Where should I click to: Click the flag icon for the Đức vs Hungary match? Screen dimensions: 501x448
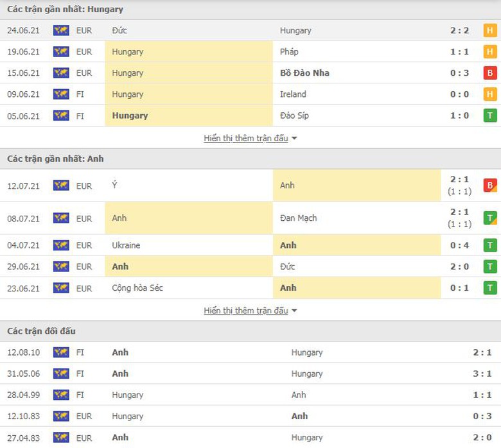[61, 30]
